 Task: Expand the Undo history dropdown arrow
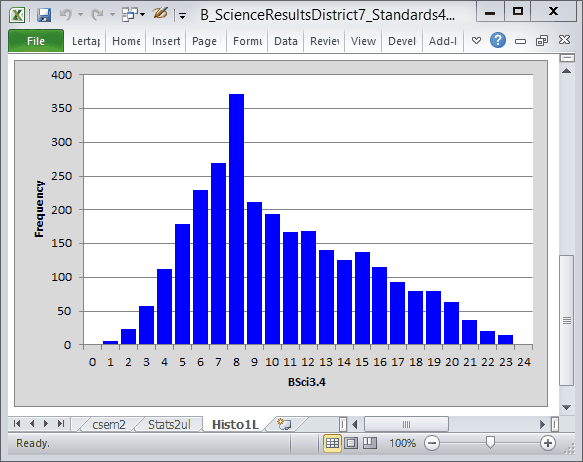pyautogui.click(x=80, y=15)
